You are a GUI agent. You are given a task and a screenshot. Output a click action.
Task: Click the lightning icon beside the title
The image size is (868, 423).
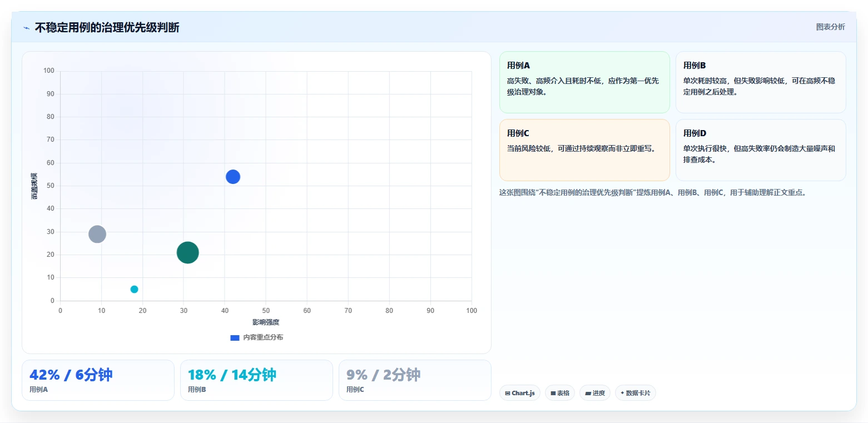(x=27, y=28)
